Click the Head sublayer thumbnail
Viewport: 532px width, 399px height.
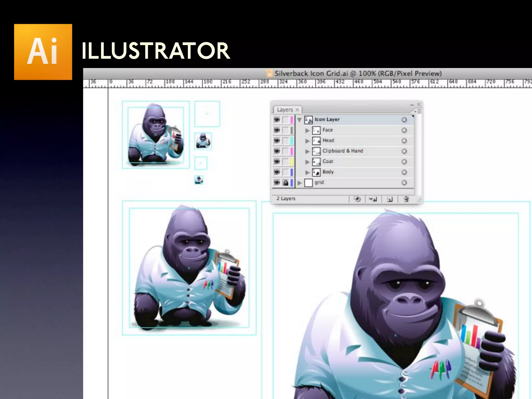click(316, 141)
